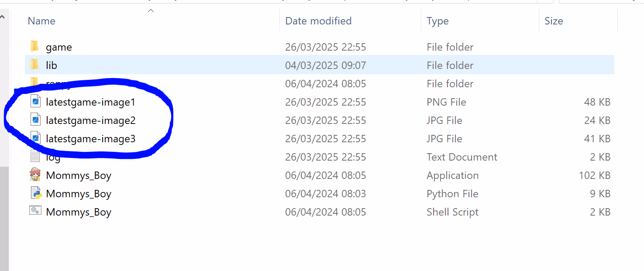The height and width of the screenshot is (271, 644).
Task: Click the latestgame-image3 JPG file icon
Action: [x=35, y=138]
